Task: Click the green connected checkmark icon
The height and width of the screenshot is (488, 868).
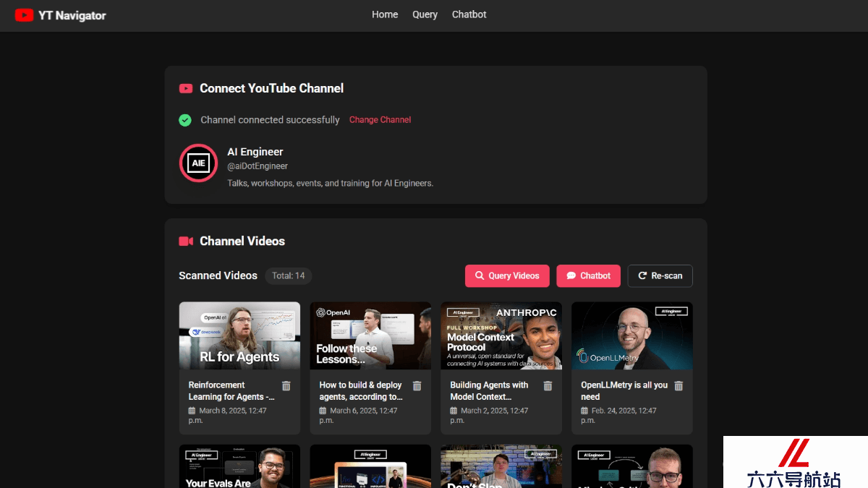Action: [x=185, y=120]
